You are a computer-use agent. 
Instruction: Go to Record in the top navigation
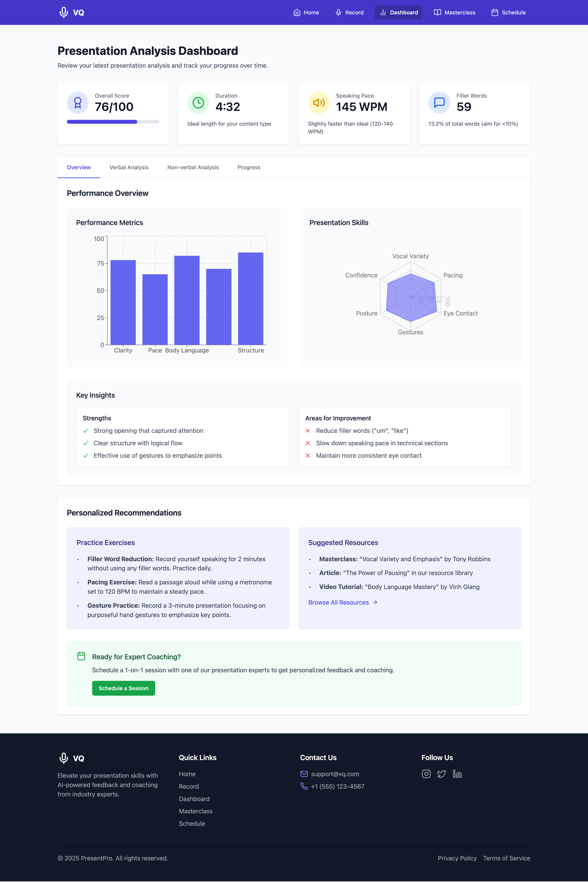click(349, 12)
